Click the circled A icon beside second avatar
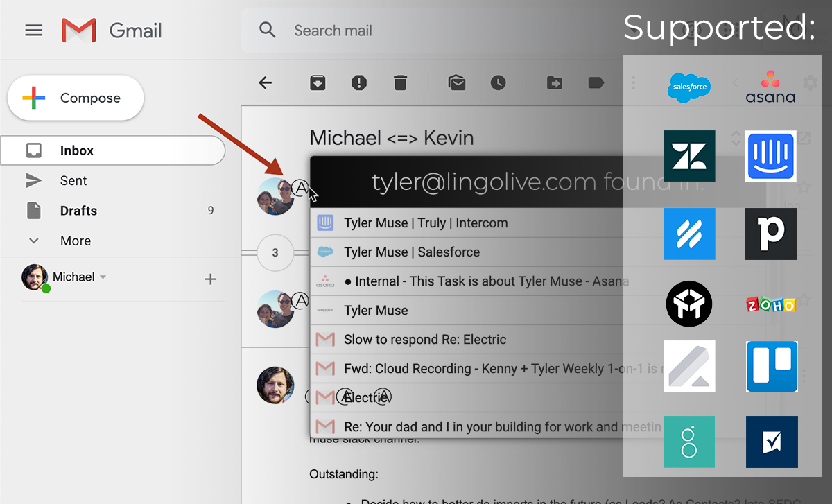The image size is (832, 504). click(300, 300)
